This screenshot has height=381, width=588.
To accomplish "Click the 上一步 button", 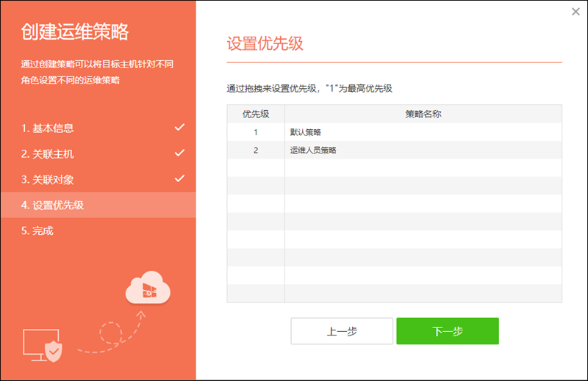I will [342, 331].
